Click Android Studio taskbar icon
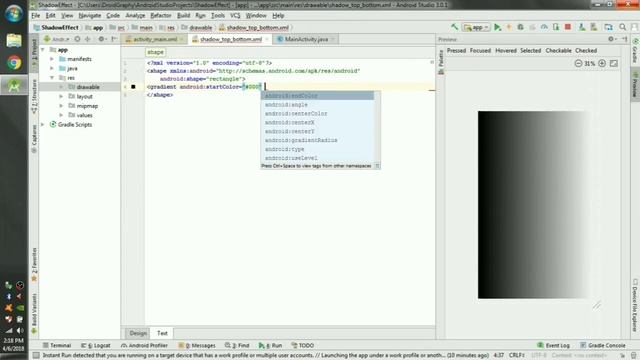The height and width of the screenshot is (360, 640). click(x=14, y=85)
